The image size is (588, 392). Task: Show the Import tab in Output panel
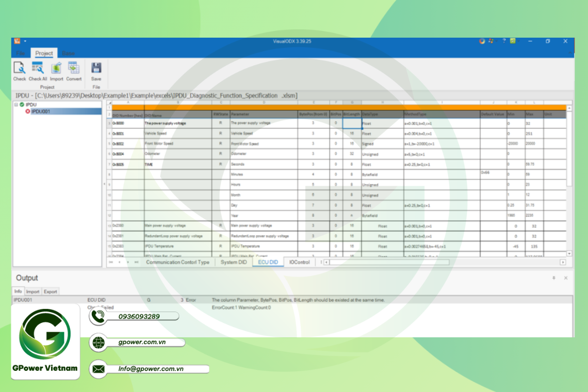(32, 291)
